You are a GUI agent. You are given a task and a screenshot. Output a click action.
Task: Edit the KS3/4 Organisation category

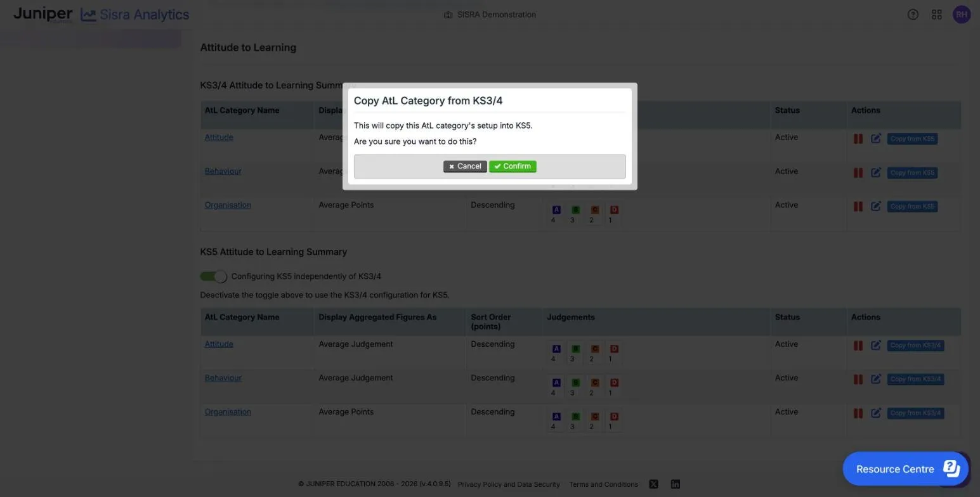point(876,206)
